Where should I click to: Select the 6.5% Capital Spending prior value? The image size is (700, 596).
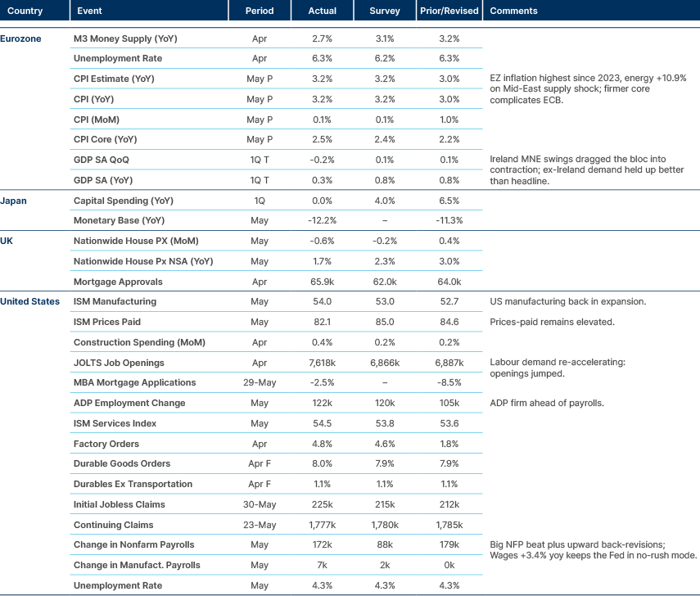[x=449, y=201]
